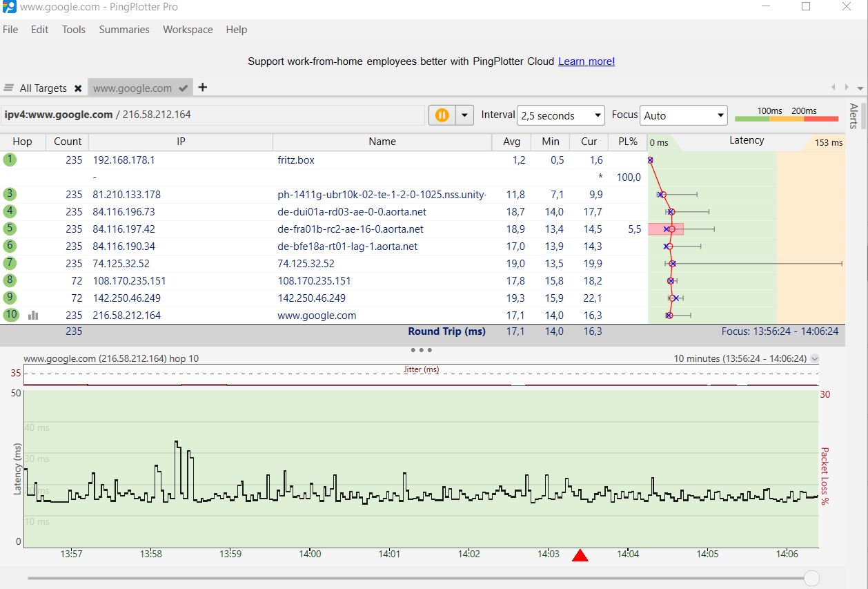Open the arrow dropdown next to the pause button
Image resolution: width=868 pixels, height=589 pixels.
(x=464, y=115)
